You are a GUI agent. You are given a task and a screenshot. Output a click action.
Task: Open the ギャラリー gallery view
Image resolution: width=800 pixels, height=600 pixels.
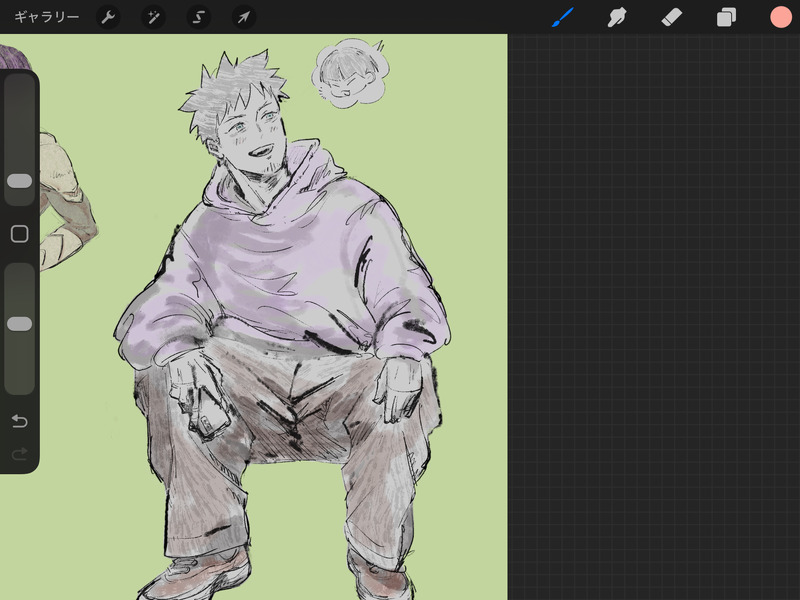coord(46,17)
